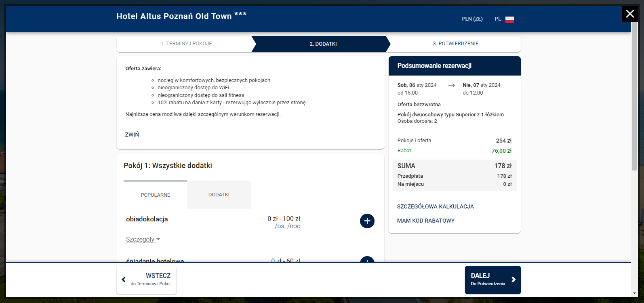Add obiadokolacja extra with plus icon
The height and width of the screenshot is (303, 644).
coord(367,221)
